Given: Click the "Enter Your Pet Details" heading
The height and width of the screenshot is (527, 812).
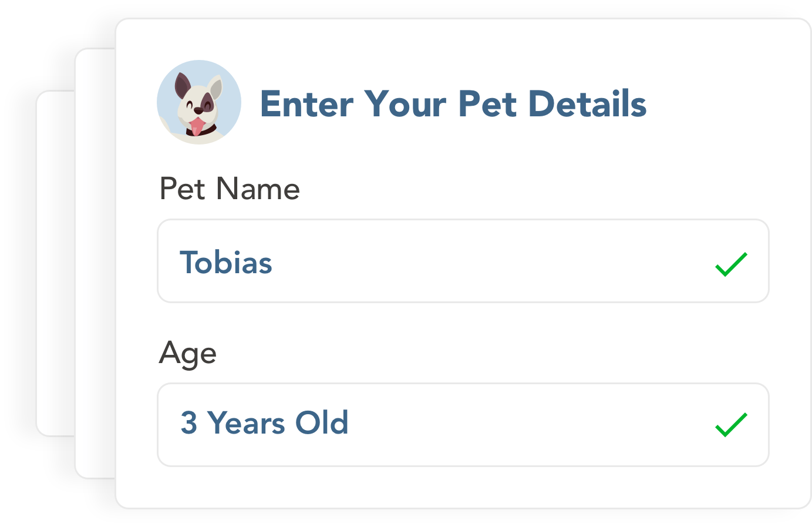Looking at the screenshot, I should (453, 104).
